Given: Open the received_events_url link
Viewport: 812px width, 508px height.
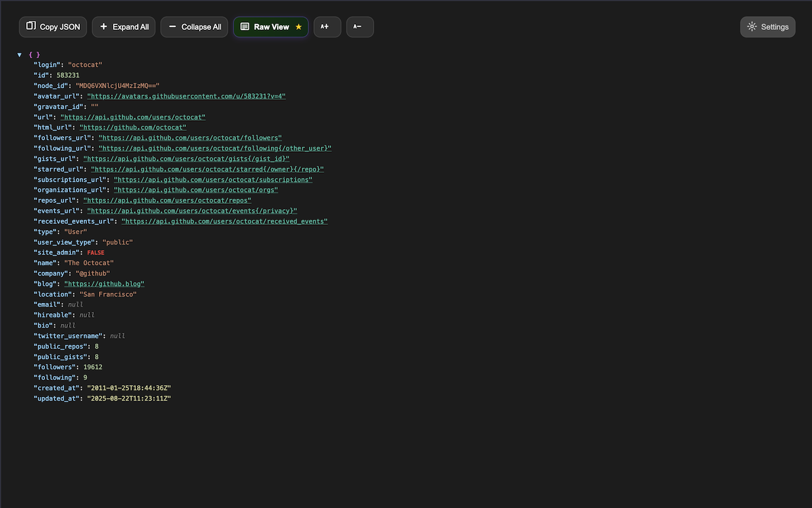Looking at the screenshot, I should [x=225, y=221].
